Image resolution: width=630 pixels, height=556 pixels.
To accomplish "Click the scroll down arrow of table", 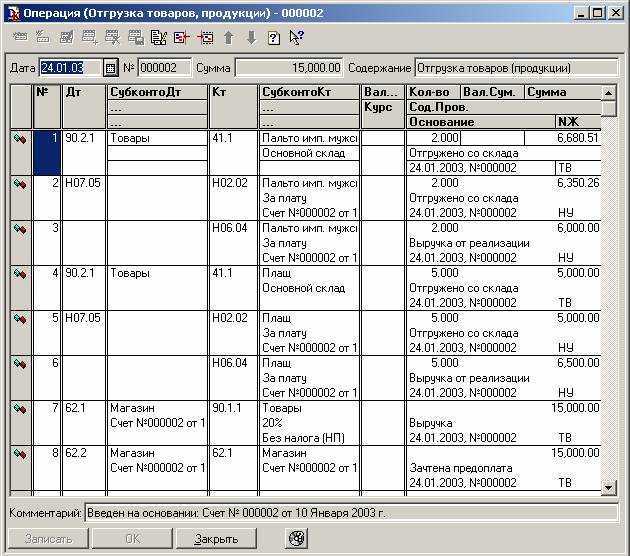I will coord(608,488).
